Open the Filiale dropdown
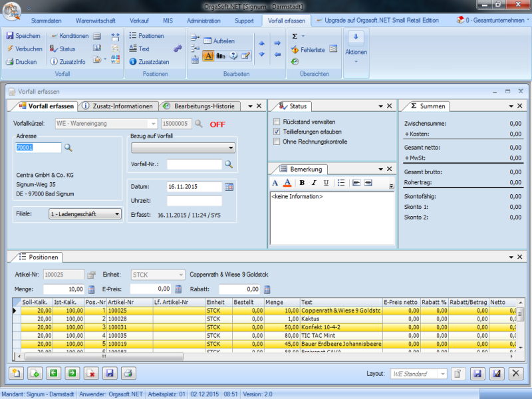This screenshot has height=399, width=532. tap(117, 214)
